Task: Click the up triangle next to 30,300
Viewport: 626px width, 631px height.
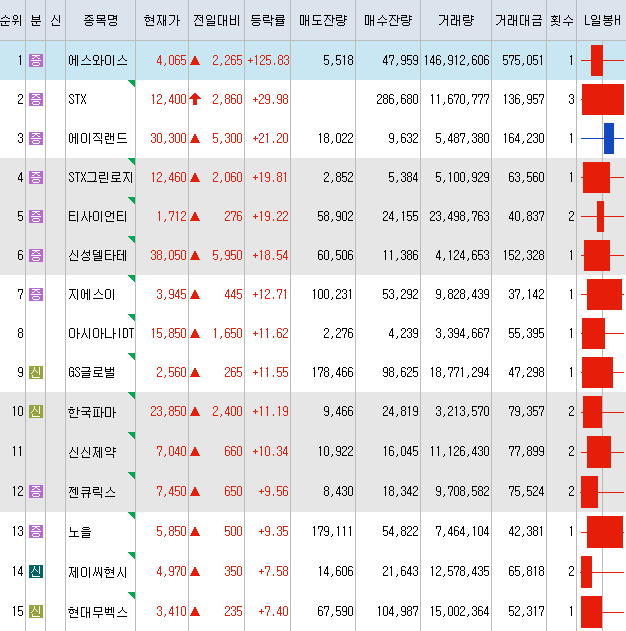Action: (195, 139)
